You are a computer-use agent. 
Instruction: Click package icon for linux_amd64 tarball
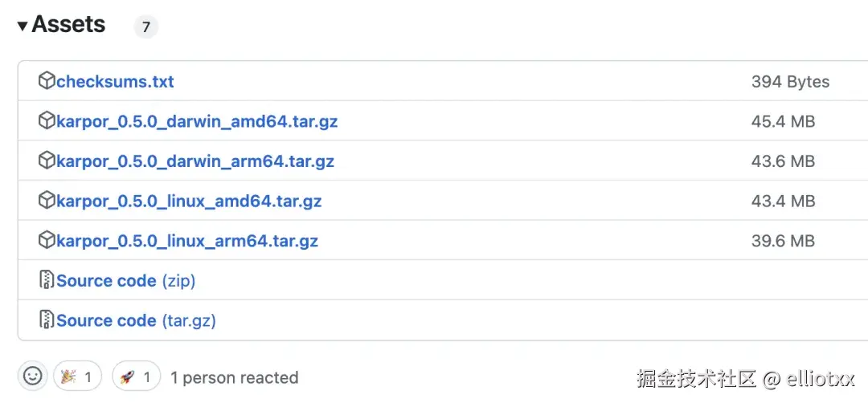pos(47,201)
